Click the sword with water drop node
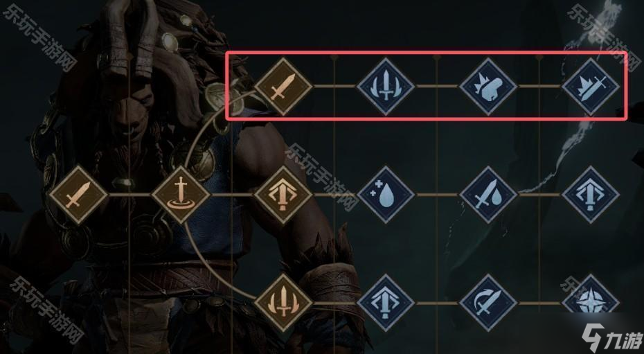The height and width of the screenshot is (354, 644). [x=488, y=195]
